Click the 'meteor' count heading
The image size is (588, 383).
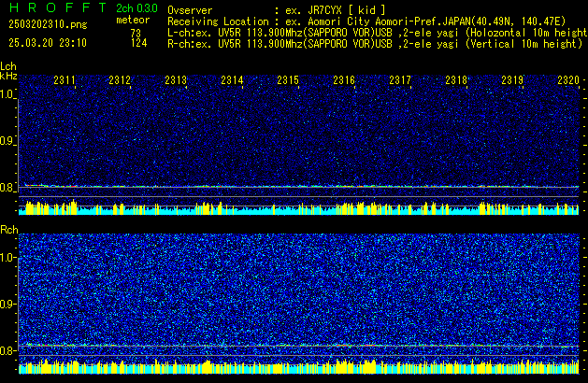click(133, 20)
